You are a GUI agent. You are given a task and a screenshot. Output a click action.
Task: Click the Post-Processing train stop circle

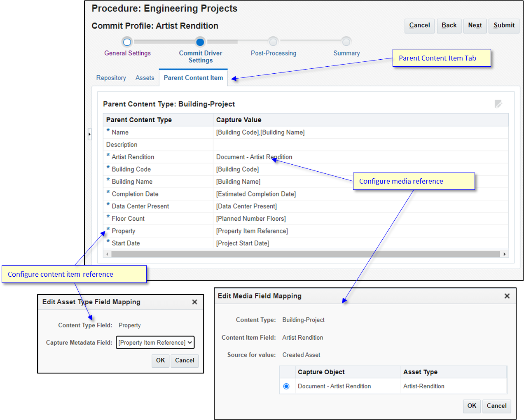pos(273,42)
